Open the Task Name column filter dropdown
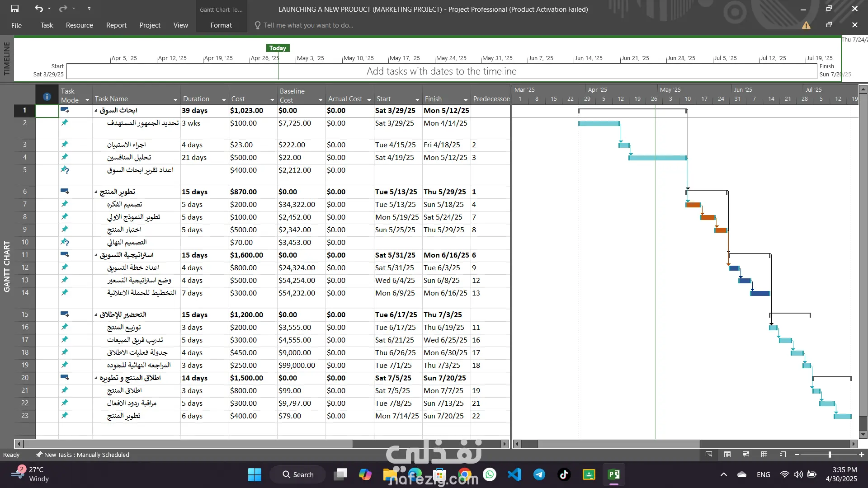868x488 pixels. click(175, 100)
